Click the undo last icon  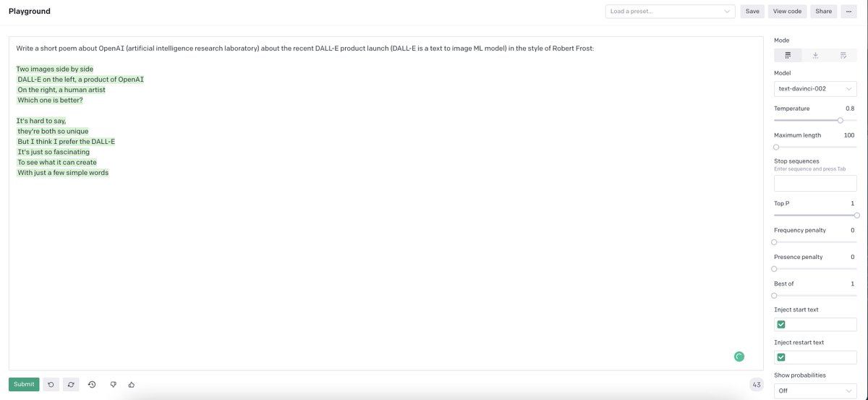pyautogui.click(x=51, y=385)
